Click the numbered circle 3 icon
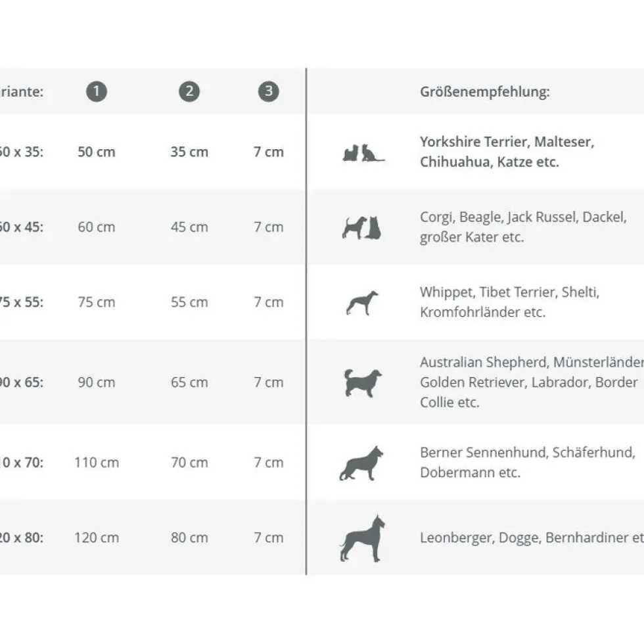The image size is (644, 644). tap(269, 91)
